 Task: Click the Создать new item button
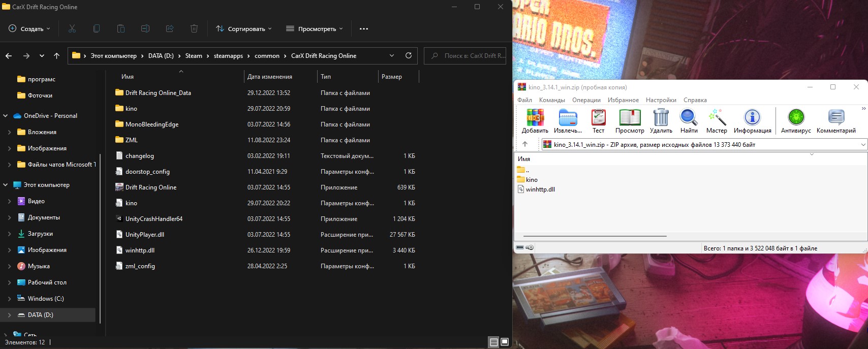[x=29, y=29]
